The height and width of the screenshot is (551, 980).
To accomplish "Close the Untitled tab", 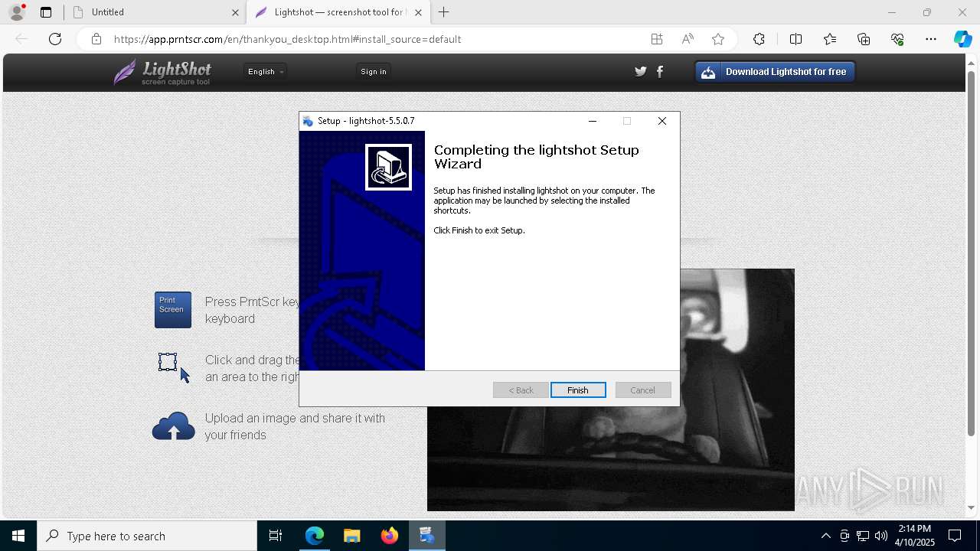I will [235, 12].
